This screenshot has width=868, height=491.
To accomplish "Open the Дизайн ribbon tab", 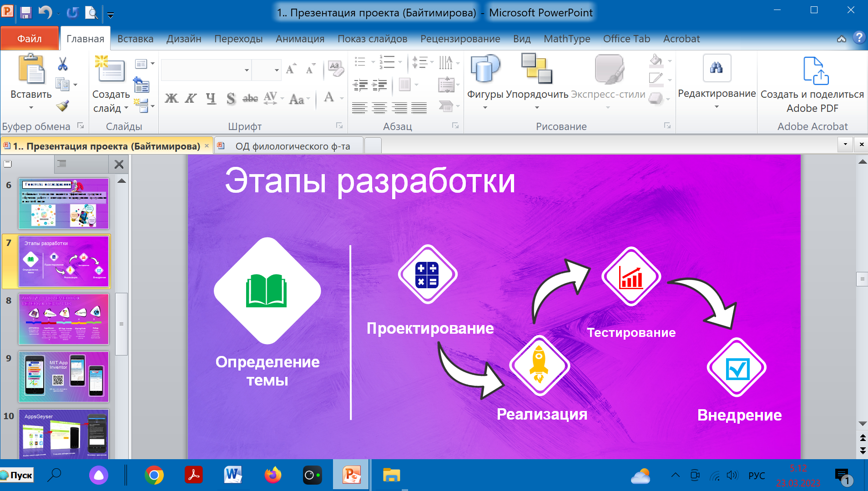I will tap(183, 39).
